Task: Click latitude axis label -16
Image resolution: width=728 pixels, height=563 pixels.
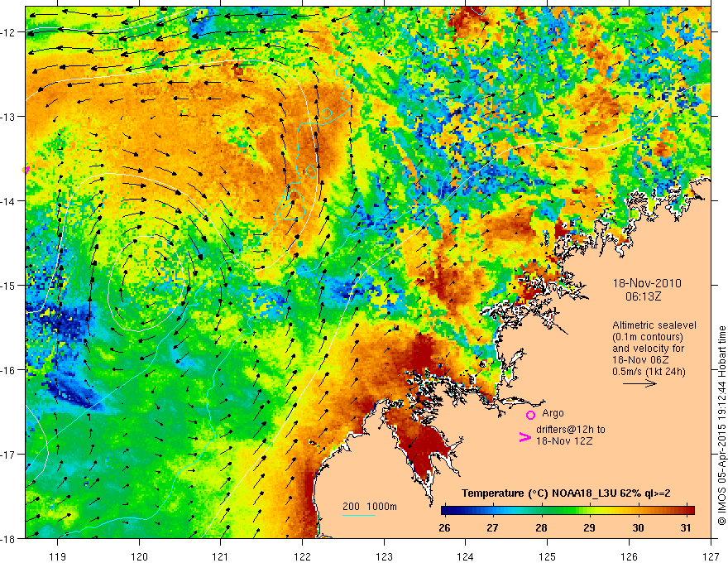Action: tap(8, 370)
